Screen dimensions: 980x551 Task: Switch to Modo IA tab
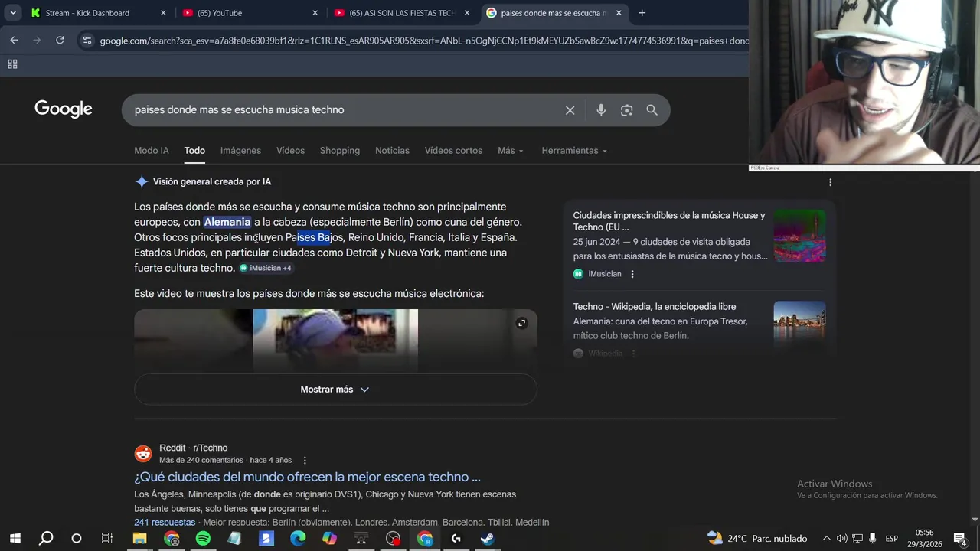click(152, 151)
